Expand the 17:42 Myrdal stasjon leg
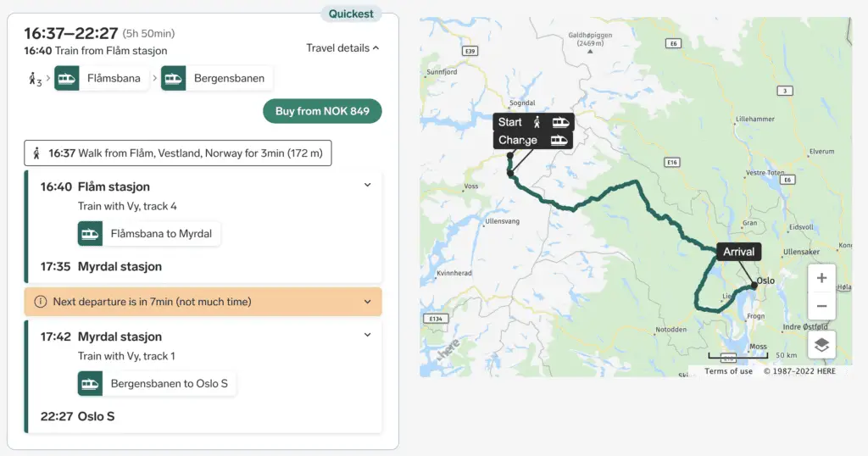868x456 pixels. point(368,335)
